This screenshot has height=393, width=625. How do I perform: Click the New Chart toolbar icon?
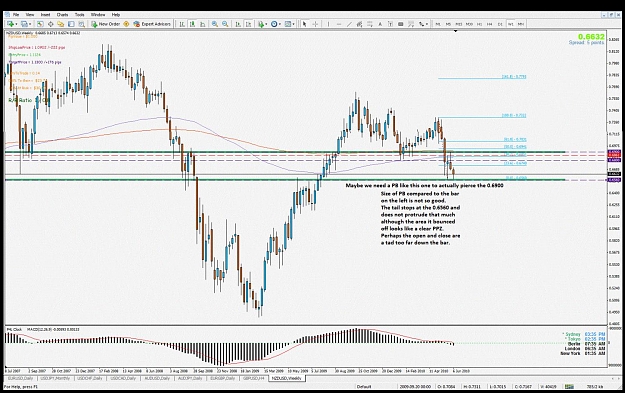(x=10, y=24)
